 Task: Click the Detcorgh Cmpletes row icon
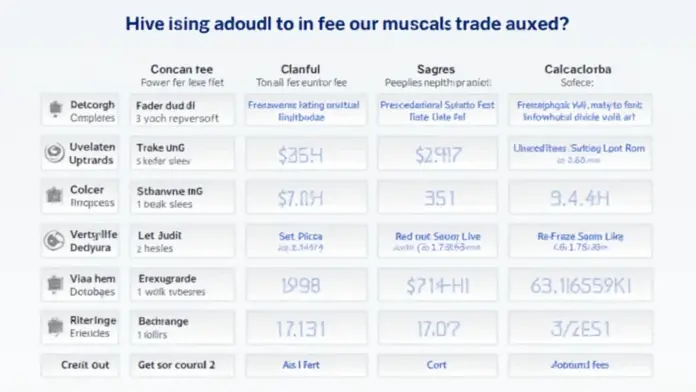pyautogui.click(x=55, y=109)
